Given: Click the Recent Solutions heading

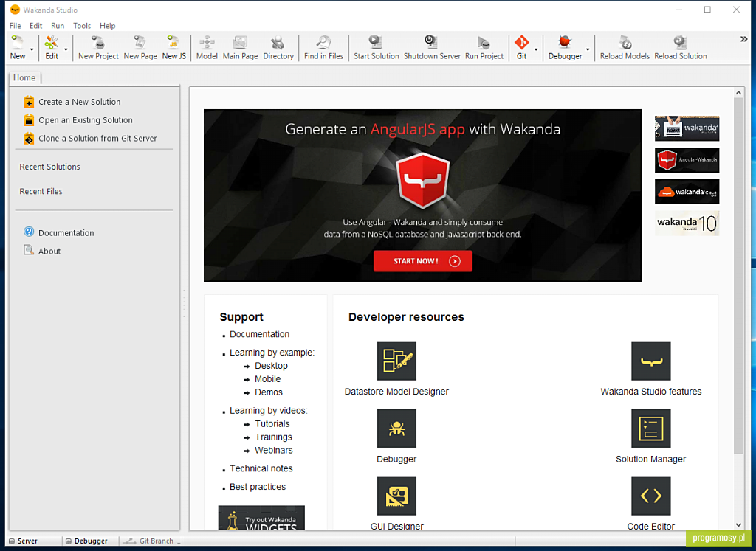Looking at the screenshot, I should 49,167.
